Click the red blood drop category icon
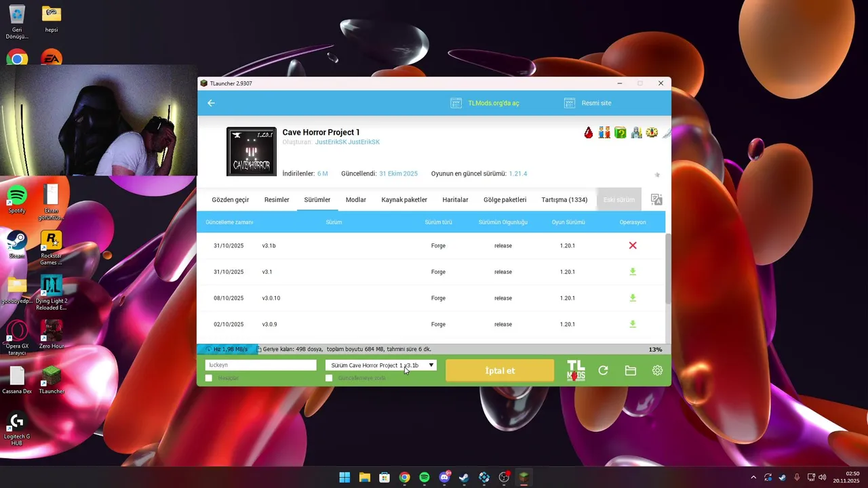Screen dimensions: 868x488 click(589, 133)
